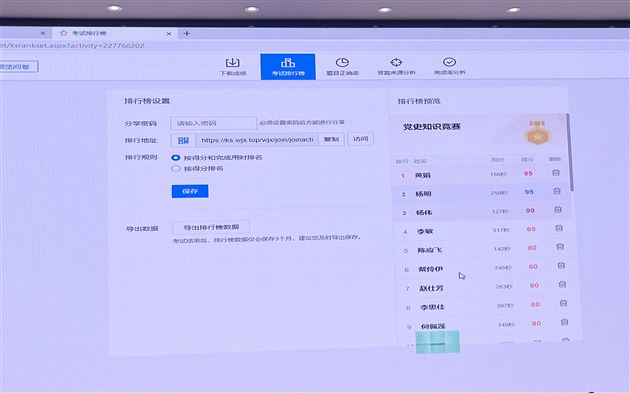Delete the rank 1 entry with trash icon
The width and height of the screenshot is (630, 393).
(x=555, y=172)
